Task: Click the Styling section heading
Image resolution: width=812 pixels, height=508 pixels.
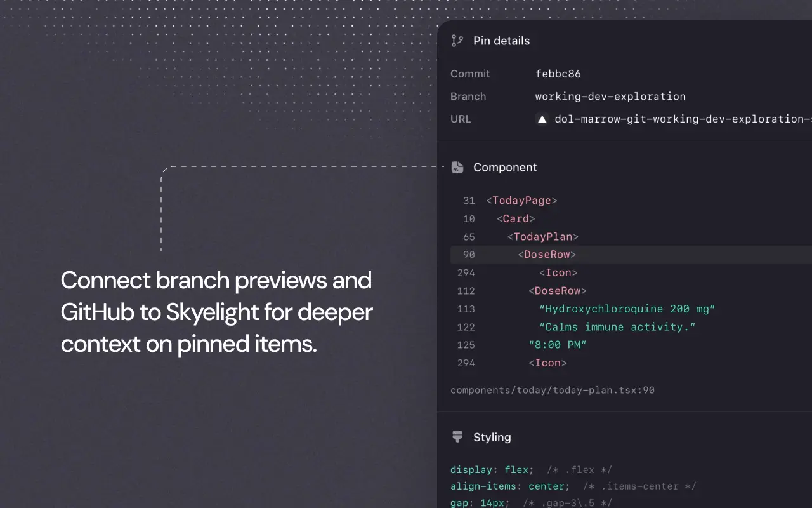Action: pos(492,437)
